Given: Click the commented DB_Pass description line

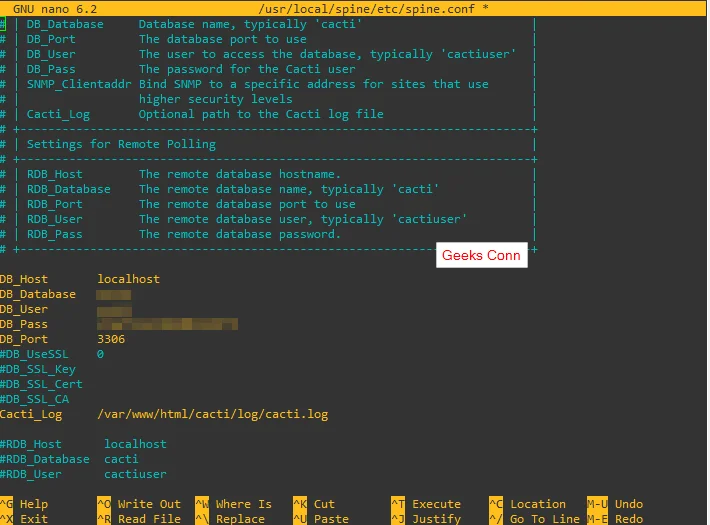Looking at the screenshot, I should [191, 69].
